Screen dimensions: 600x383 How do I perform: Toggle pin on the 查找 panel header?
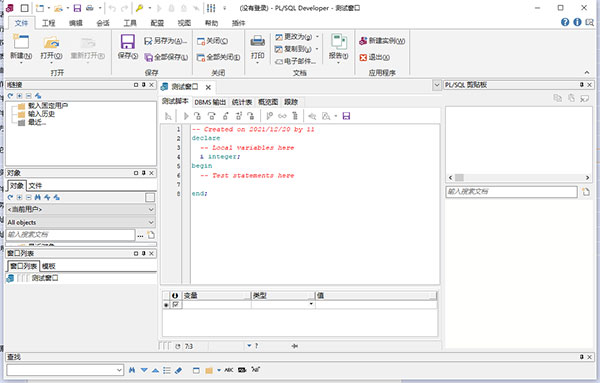coord(582,357)
